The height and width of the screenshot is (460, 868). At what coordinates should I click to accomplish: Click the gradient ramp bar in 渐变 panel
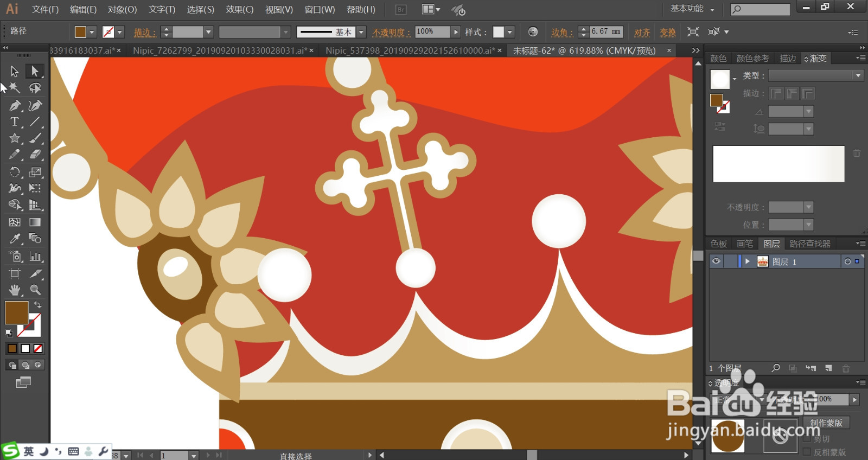coord(778,164)
